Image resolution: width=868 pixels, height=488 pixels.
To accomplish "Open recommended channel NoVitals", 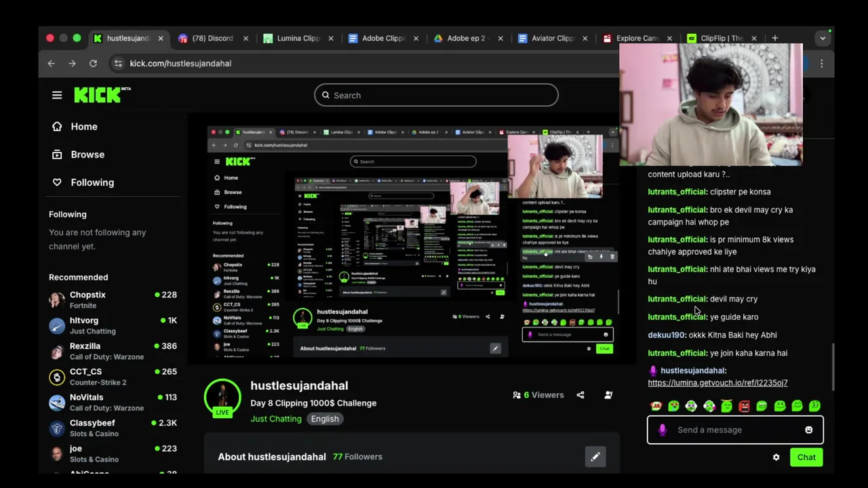I will (x=113, y=403).
